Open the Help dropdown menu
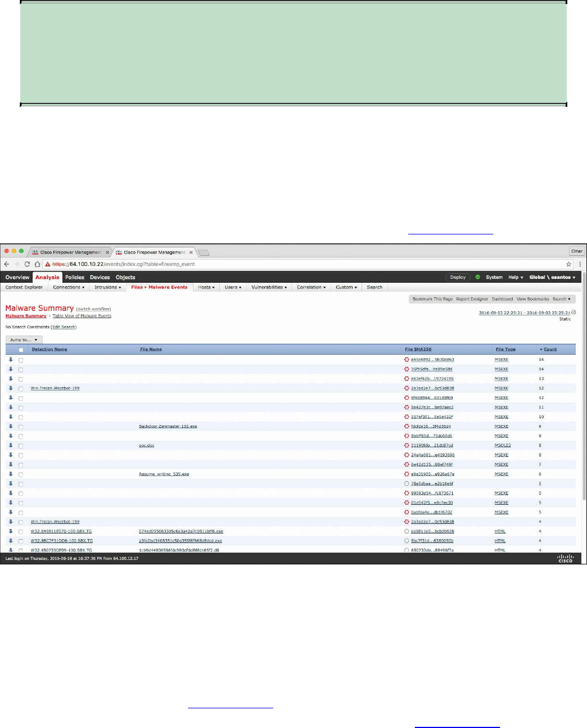Image resolution: width=587 pixels, height=728 pixels. [x=516, y=277]
